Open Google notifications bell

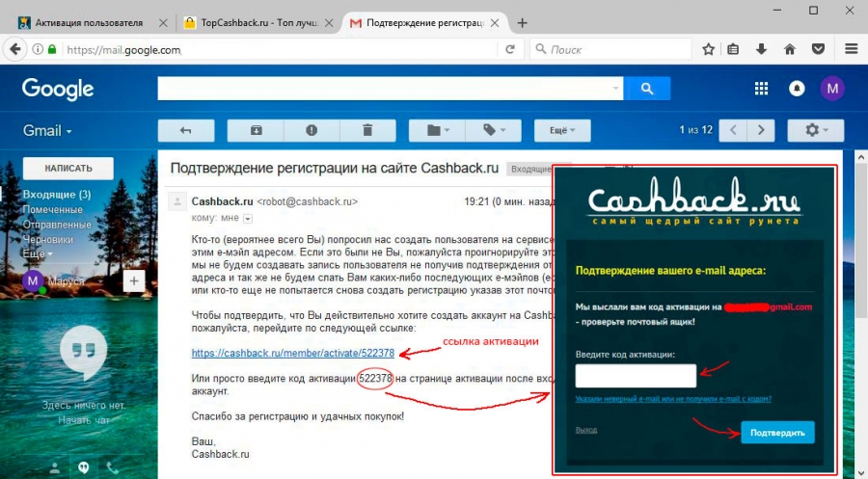(797, 89)
